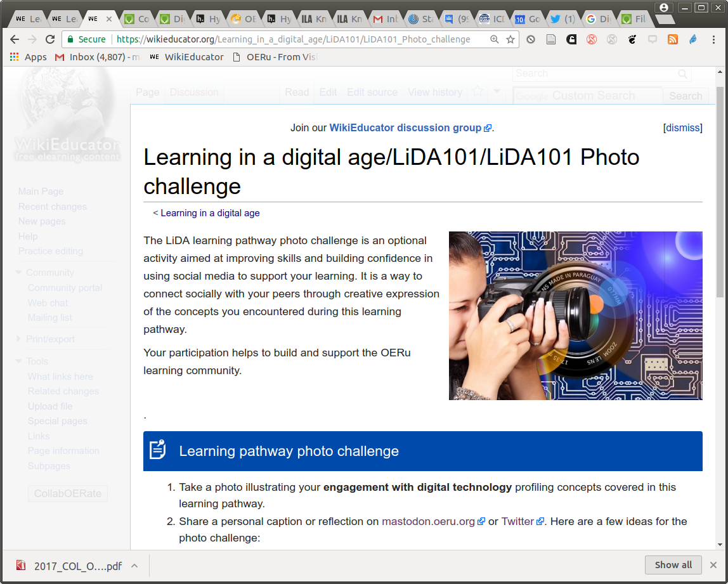Reload the current page

(x=50, y=39)
